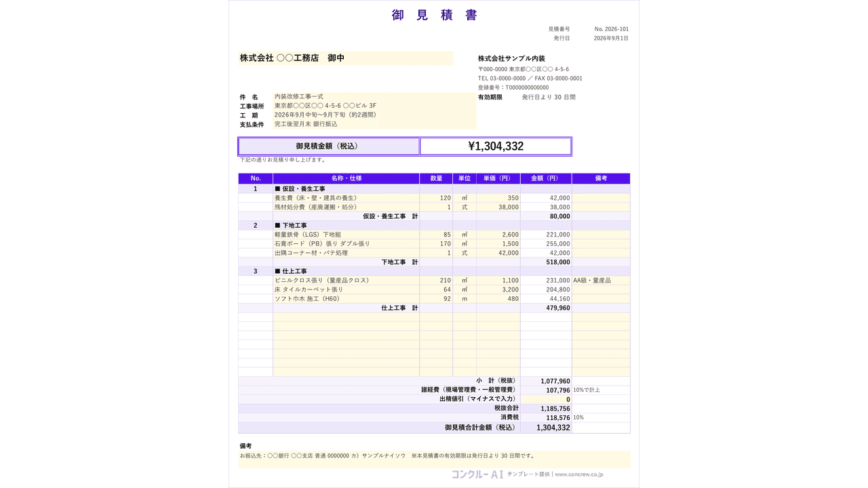Screen dimensions: 868x488
Task: Click the quantity 120 for 養生費
Action: coord(436,198)
